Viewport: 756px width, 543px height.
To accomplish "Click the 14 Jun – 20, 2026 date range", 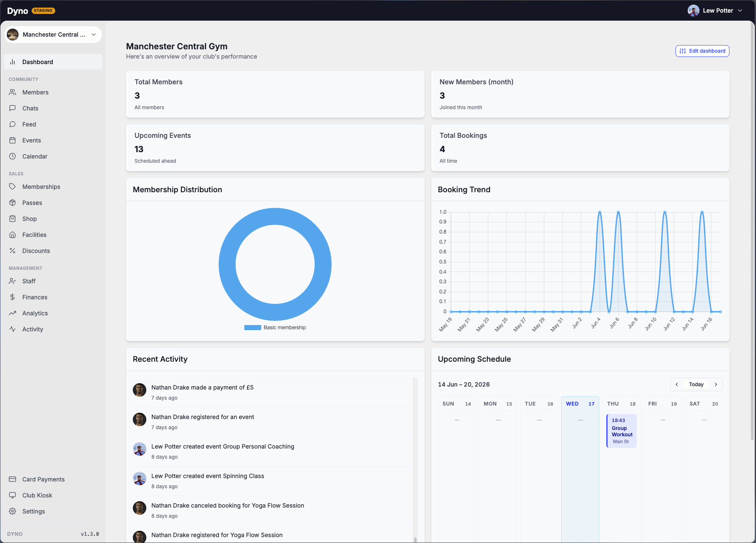I will click(464, 384).
